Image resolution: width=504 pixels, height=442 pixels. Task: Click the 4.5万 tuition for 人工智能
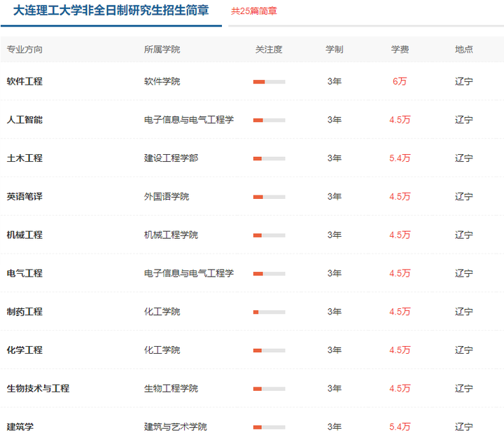click(x=400, y=120)
